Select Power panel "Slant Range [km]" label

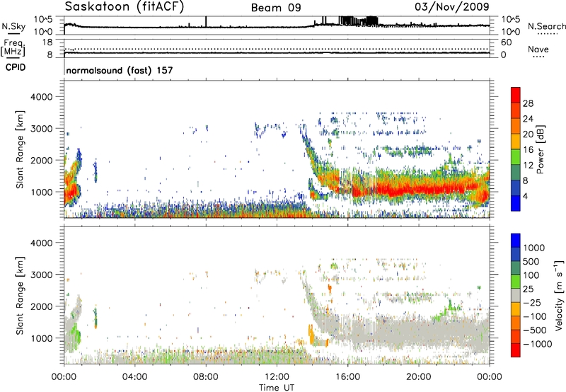tap(20, 149)
